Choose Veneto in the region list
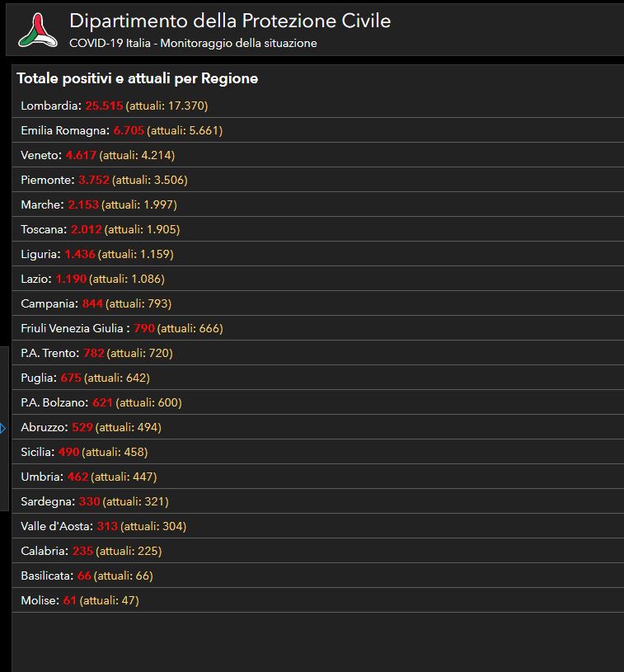Screen dimensions: 624x672 pyautogui.click(x=97, y=155)
